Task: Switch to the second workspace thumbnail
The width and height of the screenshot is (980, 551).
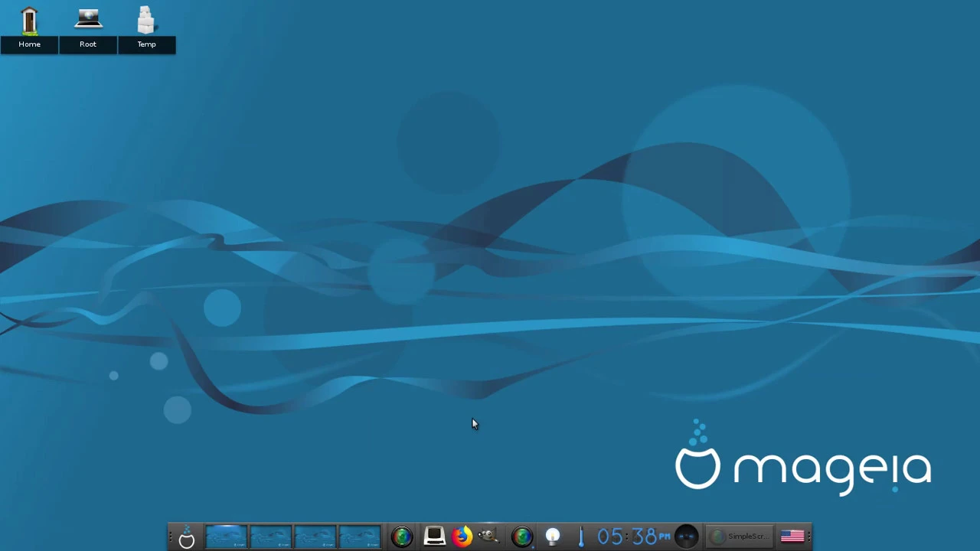Action: pos(270,537)
